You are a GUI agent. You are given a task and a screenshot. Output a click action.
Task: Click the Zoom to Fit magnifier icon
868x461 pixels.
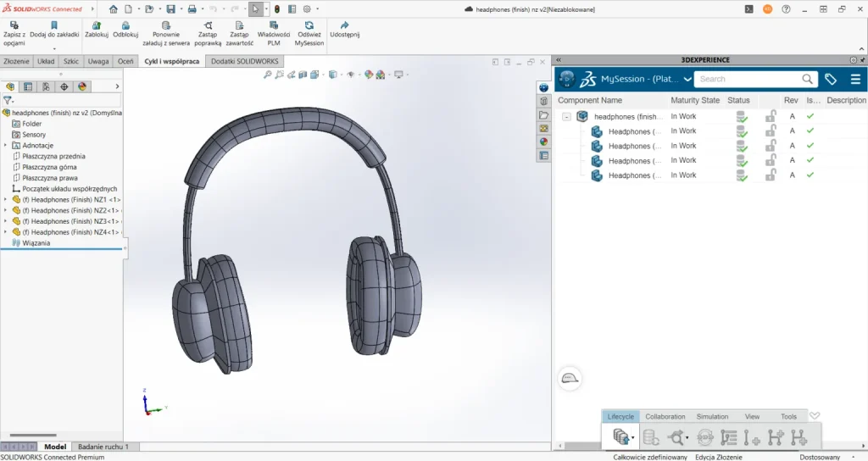[x=267, y=75]
